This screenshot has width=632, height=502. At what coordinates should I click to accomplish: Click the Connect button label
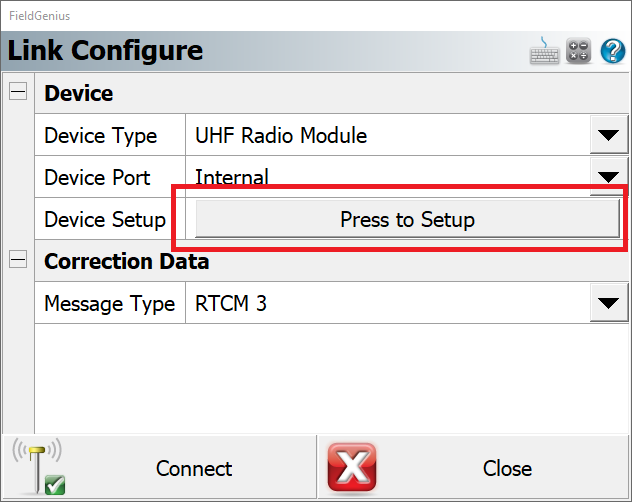pyautogui.click(x=194, y=469)
